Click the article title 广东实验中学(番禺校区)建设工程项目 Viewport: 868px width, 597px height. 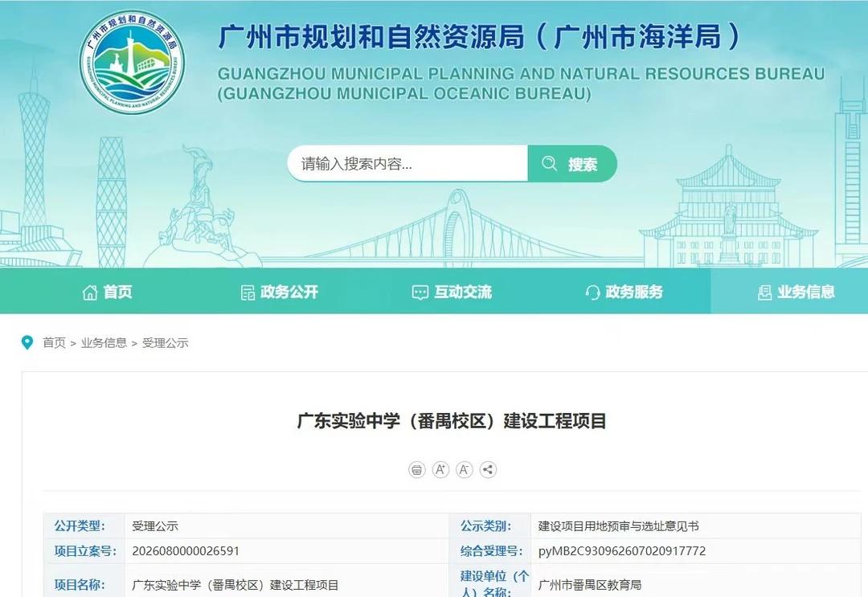pyautogui.click(x=452, y=421)
